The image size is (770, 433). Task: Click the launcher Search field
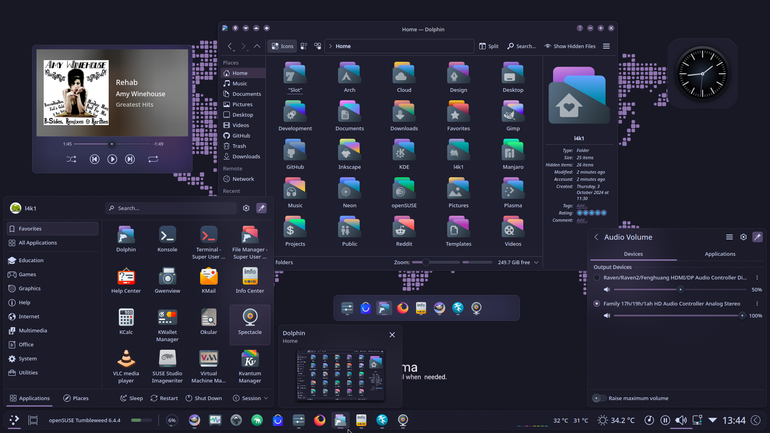click(171, 208)
